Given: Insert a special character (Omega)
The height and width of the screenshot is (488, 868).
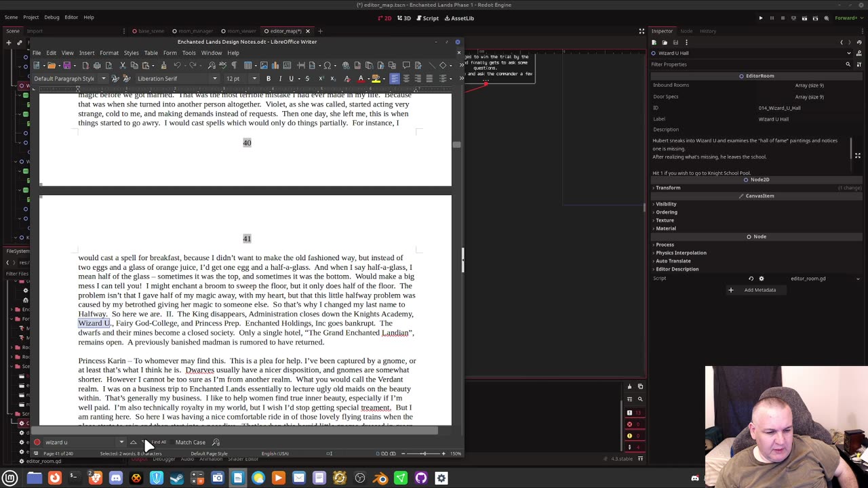Looking at the screenshot, I should click(x=327, y=65).
